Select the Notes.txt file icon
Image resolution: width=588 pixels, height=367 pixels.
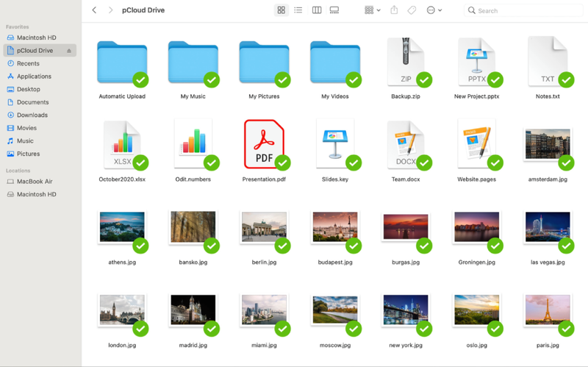click(x=548, y=62)
